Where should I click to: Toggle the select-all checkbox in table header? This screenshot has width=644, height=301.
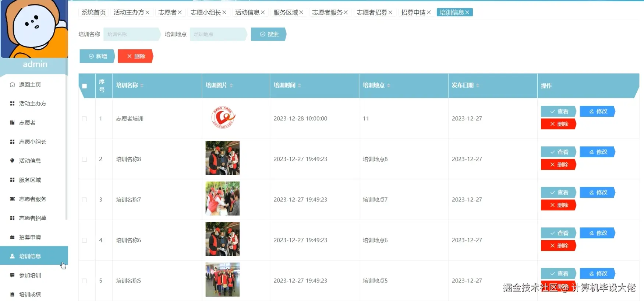(85, 86)
